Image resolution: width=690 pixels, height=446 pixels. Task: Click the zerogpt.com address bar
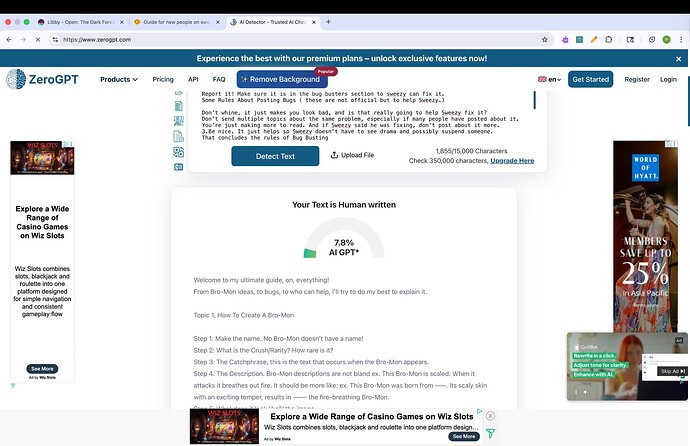[299, 40]
